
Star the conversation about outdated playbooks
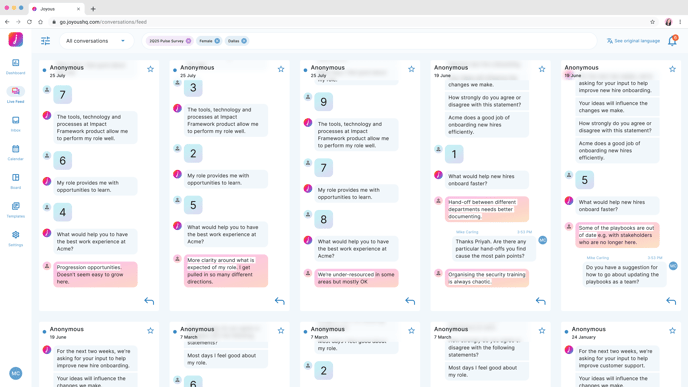click(x=672, y=69)
